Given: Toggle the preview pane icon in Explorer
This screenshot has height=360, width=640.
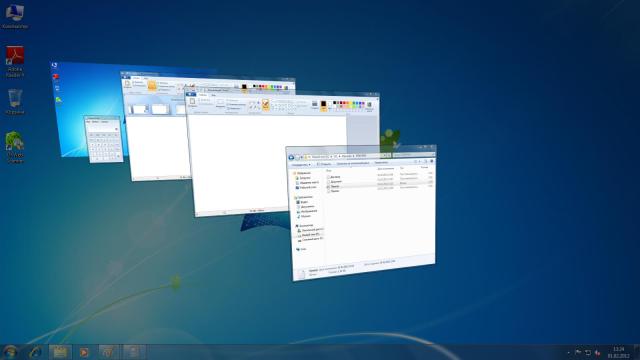Looking at the screenshot, I should (x=425, y=161).
